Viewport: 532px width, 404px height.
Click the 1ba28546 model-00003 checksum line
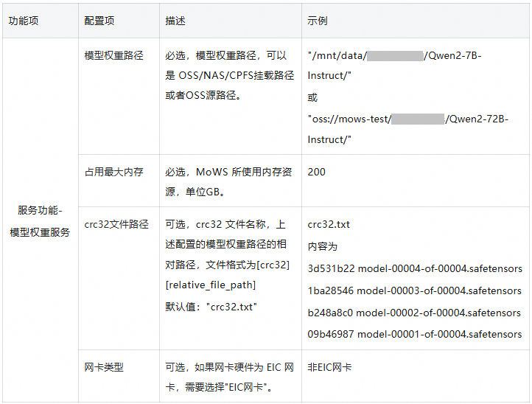click(x=414, y=290)
